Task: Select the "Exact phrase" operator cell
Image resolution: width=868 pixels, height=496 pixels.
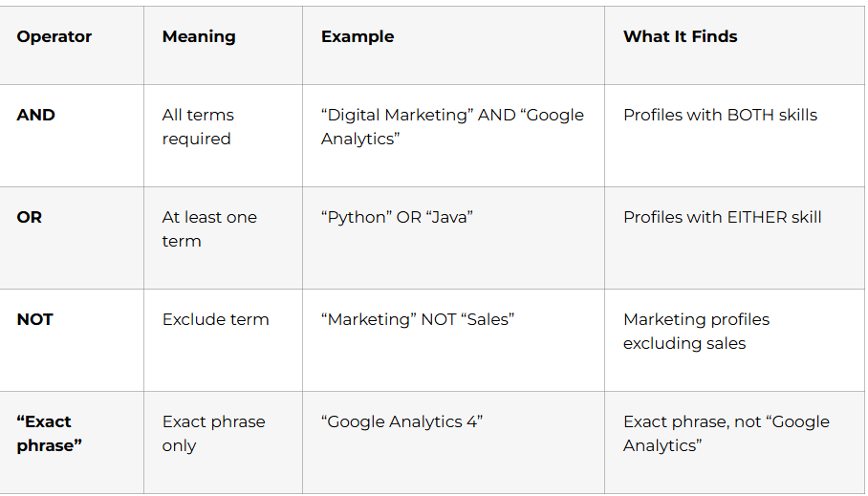Action: pos(50,433)
